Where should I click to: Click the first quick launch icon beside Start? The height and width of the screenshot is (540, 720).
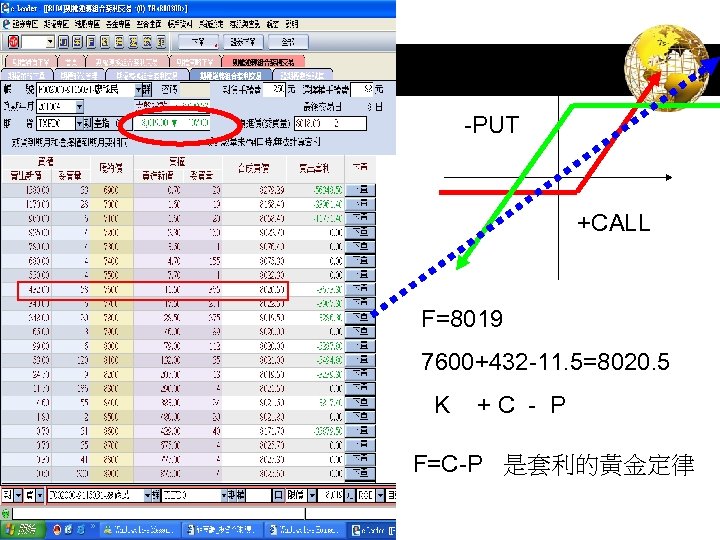coord(57,530)
